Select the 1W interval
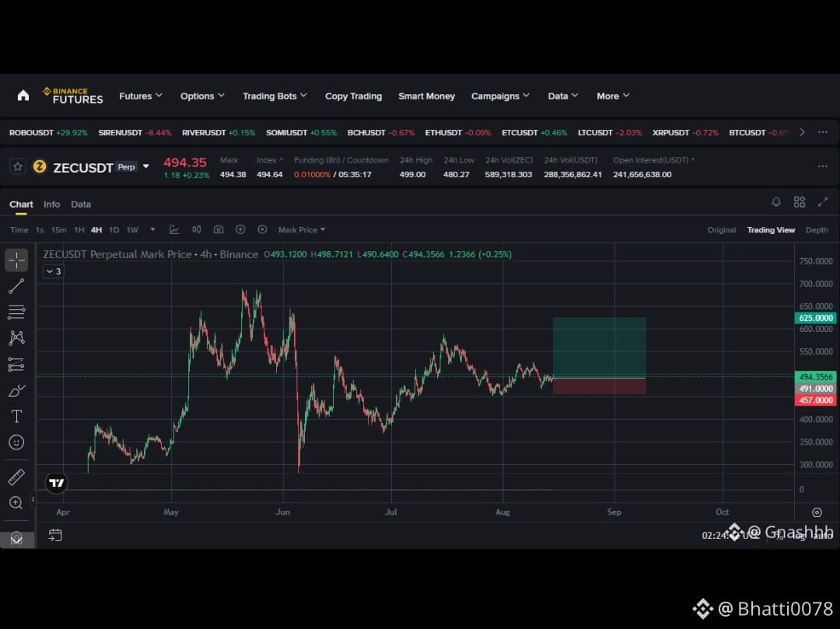 (x=132, y=230)
